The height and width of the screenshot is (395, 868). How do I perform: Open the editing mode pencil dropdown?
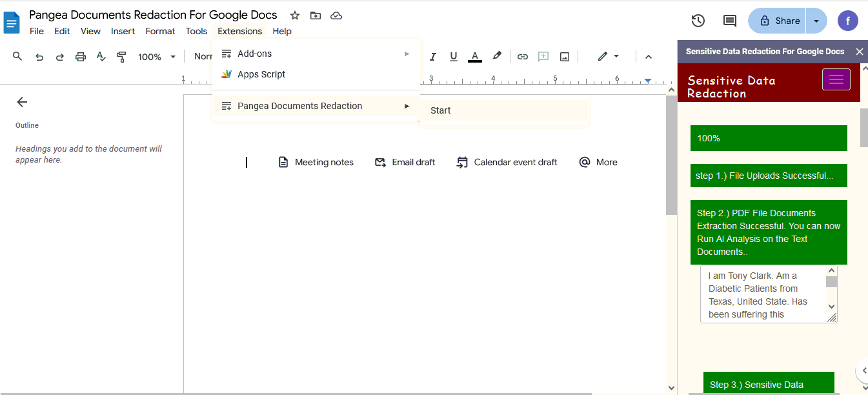[608, 57]
